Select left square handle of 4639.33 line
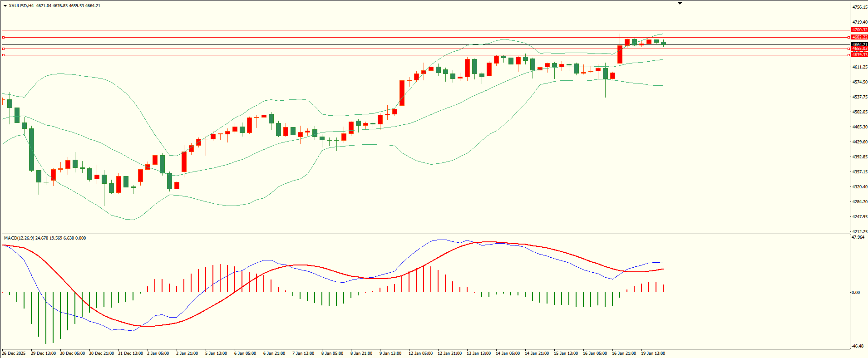This screenshot has height=358, width=868. click(x=4, y=55)
